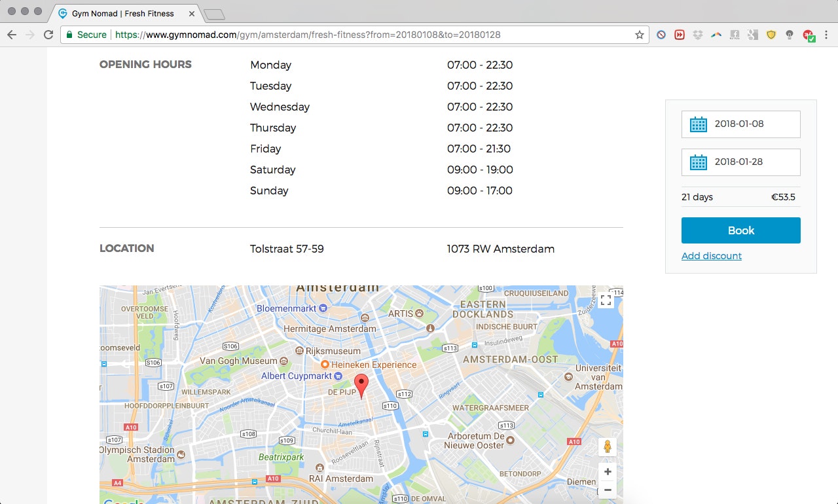This screenshot has width=838, height=504.
Task: Open the lightbulb extension icon
Action: (790, 35)
